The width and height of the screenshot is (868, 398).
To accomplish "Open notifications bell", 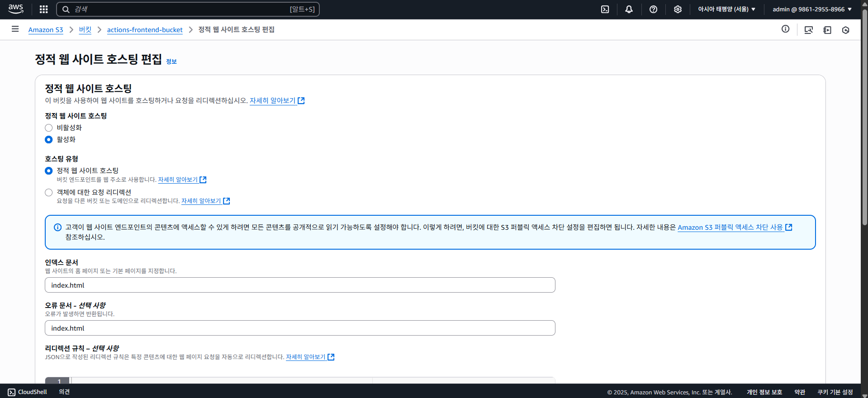I will point(629,9).
